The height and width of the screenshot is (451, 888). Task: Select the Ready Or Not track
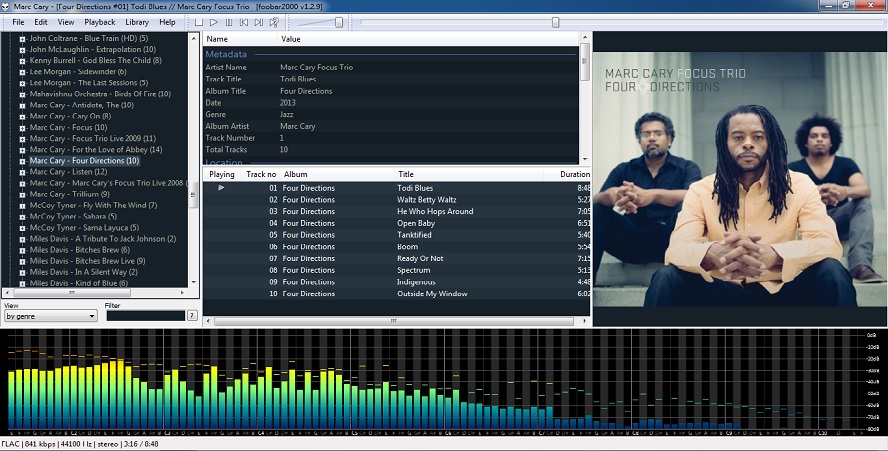coord(396,258)
